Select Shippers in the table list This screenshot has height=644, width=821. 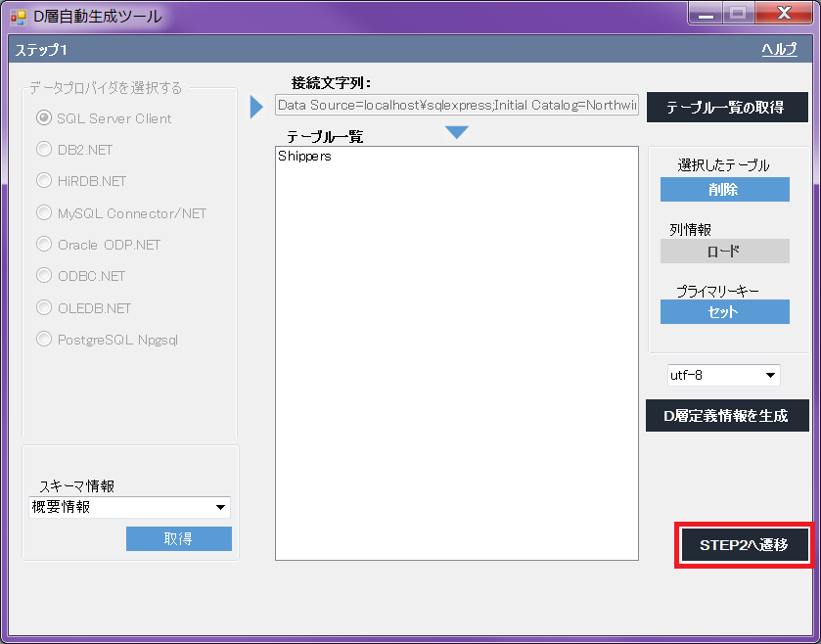pyautogui.click(x=304, y=157)
